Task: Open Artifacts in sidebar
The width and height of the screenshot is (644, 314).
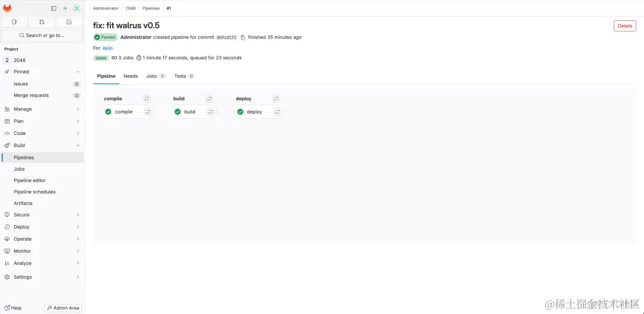Action: [42, 204]
